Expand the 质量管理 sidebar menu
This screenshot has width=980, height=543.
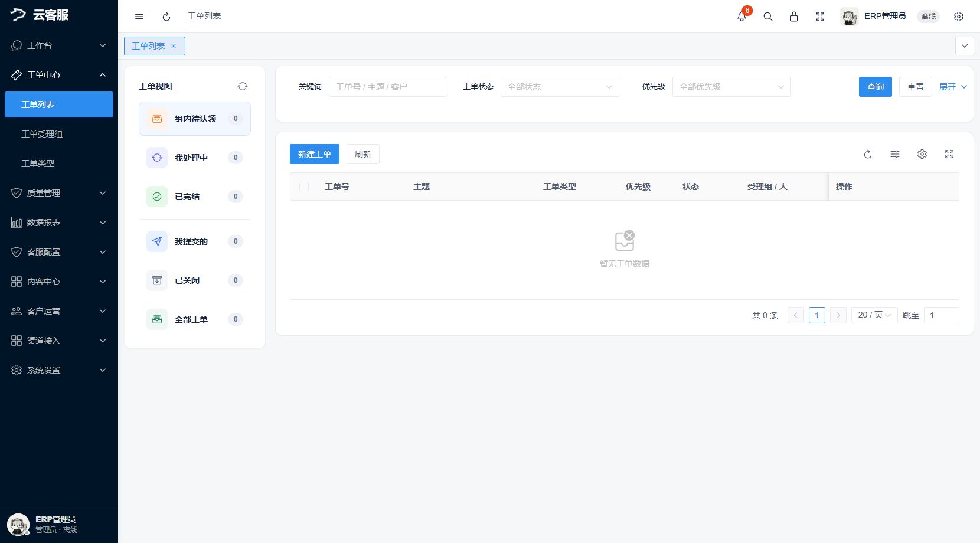click(59, 193)
